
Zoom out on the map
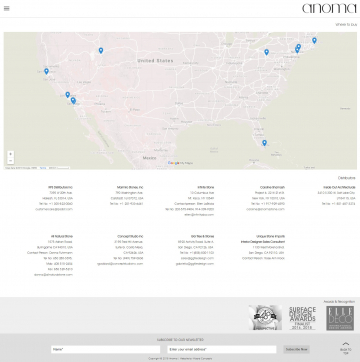(x=11, y=161)
